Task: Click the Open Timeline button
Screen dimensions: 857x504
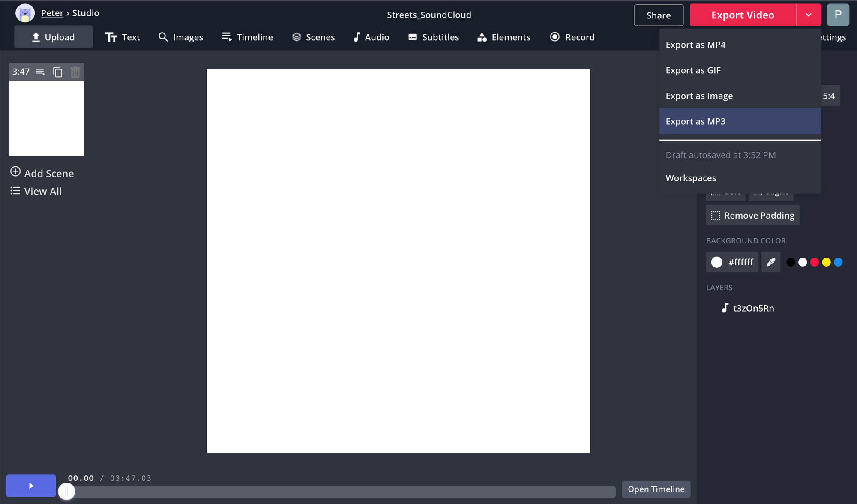Action: (x=656, y=489)
